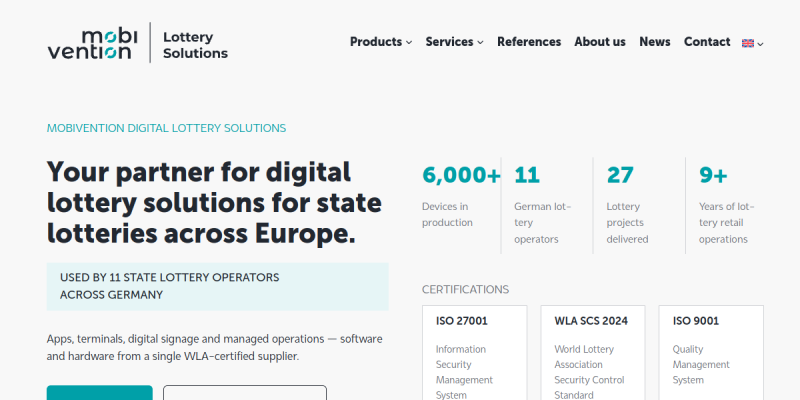Navigate to the Contact page

707,42
